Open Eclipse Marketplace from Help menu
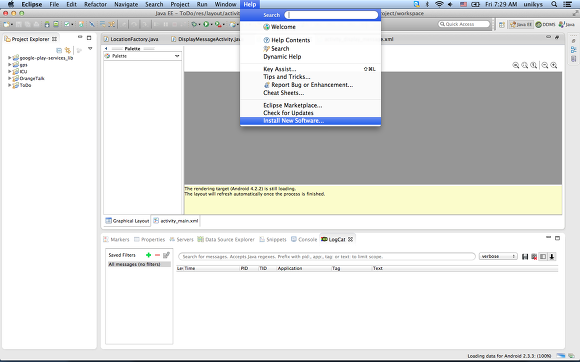 (x=310, y=105)
